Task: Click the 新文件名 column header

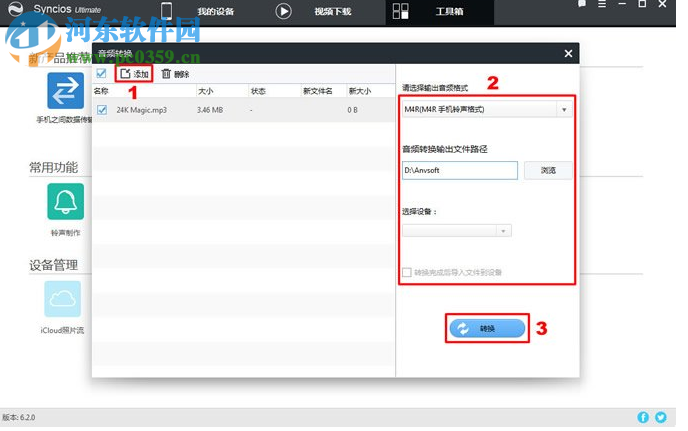Action: [x=318, y=91]
